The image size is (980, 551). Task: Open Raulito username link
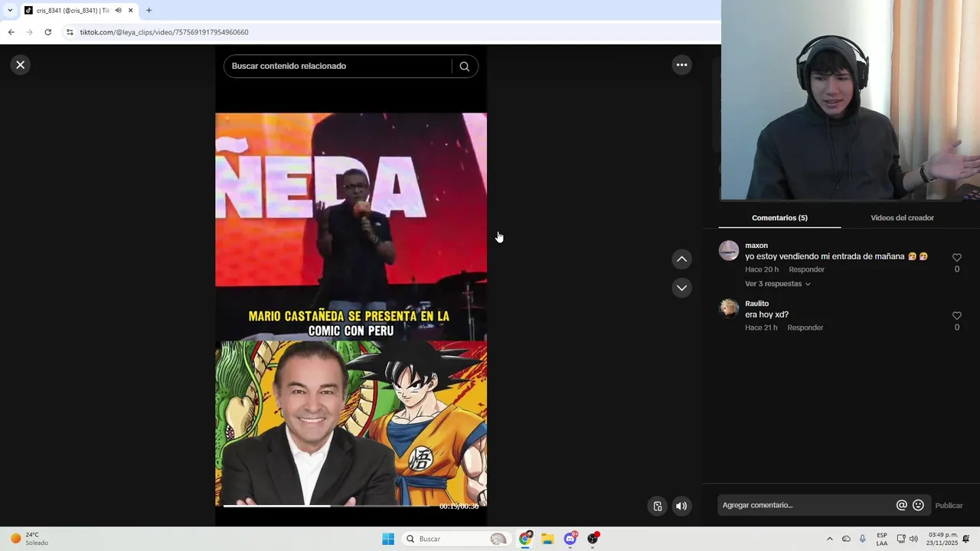click(x=756, y=304)
